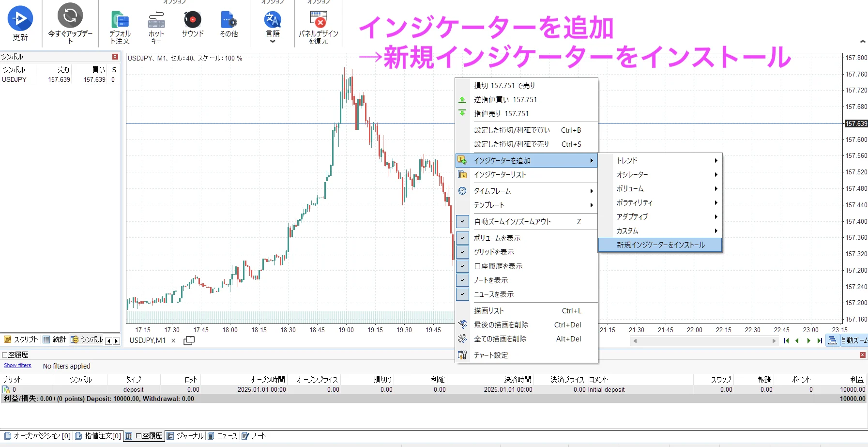Switch to ジャーナル tab
This screenshot has height=447, width=868.
coord(185,436)
